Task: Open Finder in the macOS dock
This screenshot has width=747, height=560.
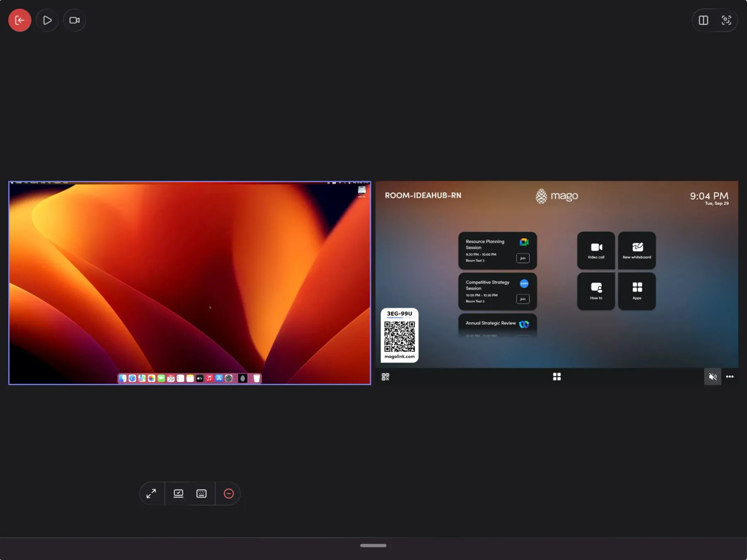Action: point(123,378)
